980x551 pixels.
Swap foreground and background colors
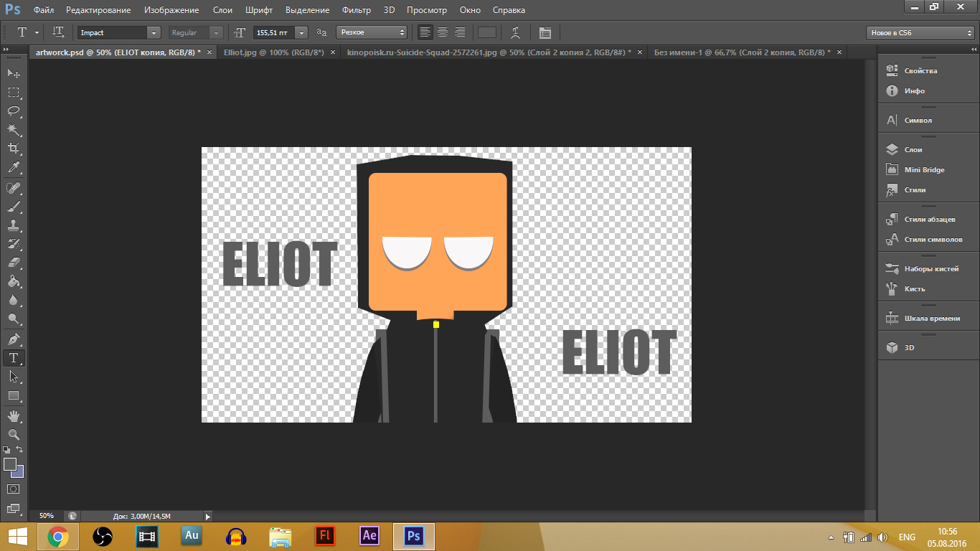coord(20,450)
